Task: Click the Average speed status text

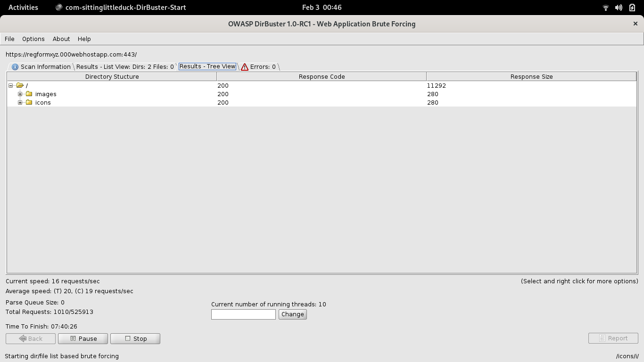Action: coord(69,291)
